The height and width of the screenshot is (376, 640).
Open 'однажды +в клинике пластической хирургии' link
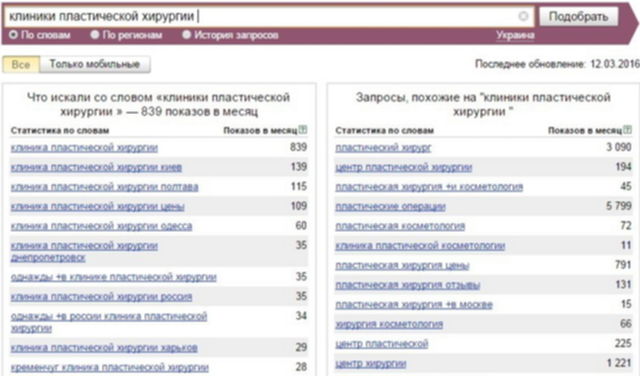[113, 277]
